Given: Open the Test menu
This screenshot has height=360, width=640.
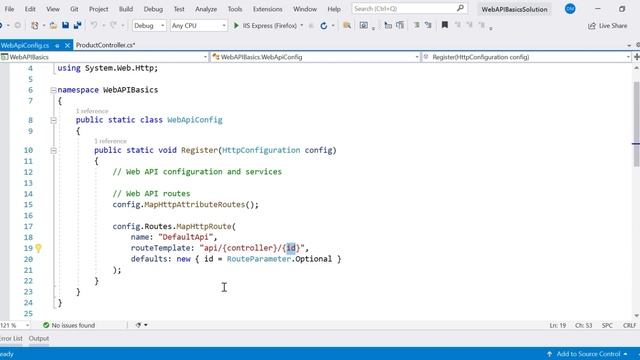Looking at the screenshot, I should point(179,9).
